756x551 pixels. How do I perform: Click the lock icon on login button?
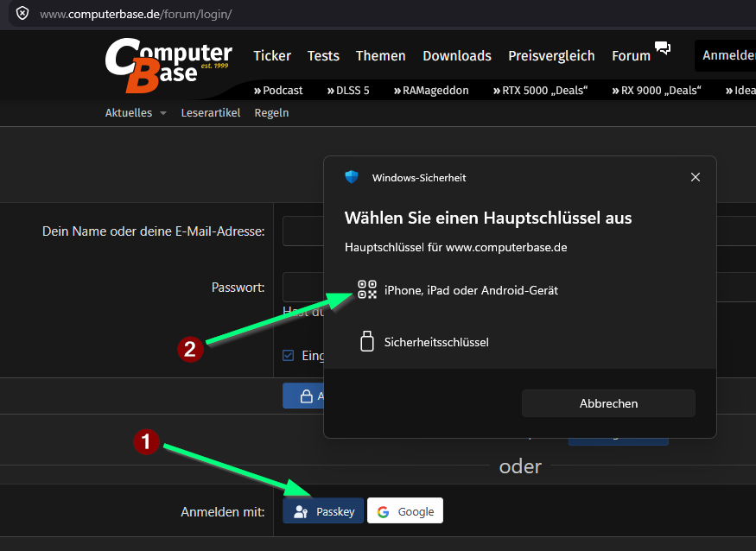pyautogui.click(x=306, y=396)
